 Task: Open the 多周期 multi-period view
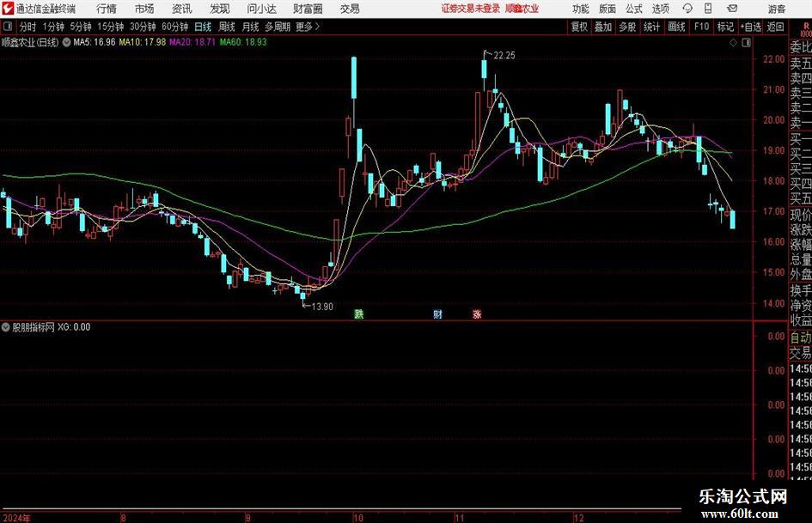click(278, 27)
